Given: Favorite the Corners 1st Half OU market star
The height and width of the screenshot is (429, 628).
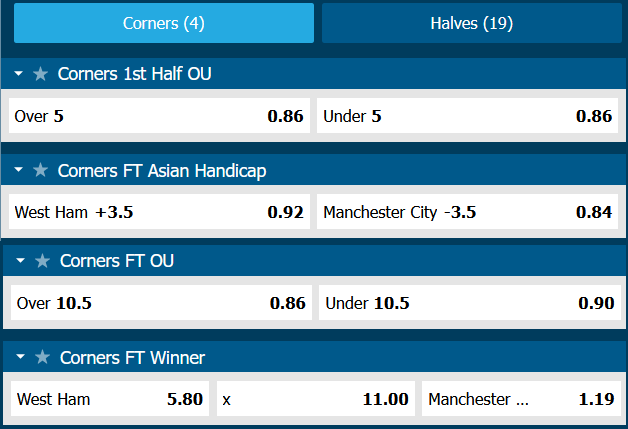Looking at the screenshot, I should click(40, 74).
